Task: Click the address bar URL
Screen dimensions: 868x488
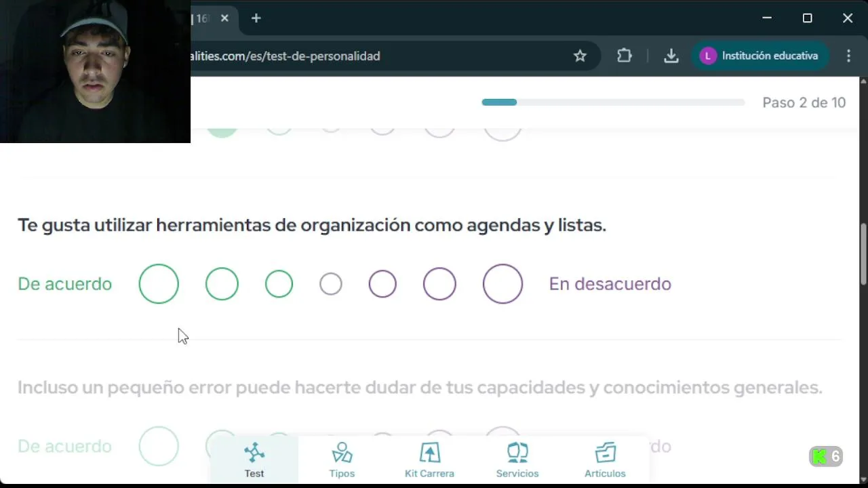Action: click(x=285, y=56)
